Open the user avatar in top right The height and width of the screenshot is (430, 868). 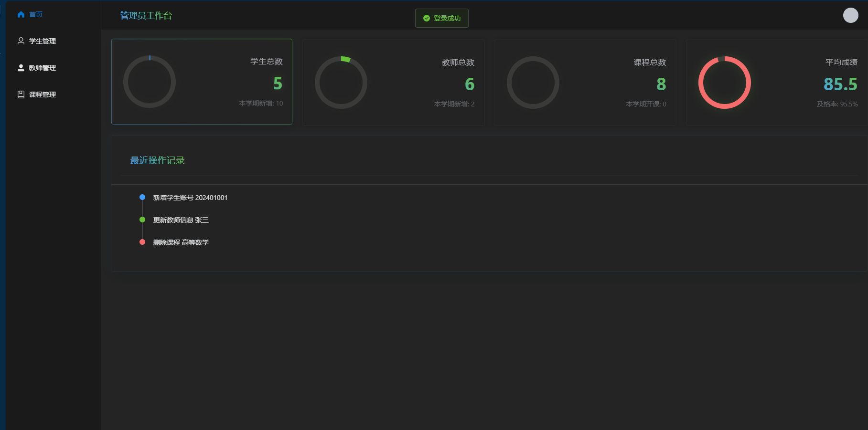(850, 15)
